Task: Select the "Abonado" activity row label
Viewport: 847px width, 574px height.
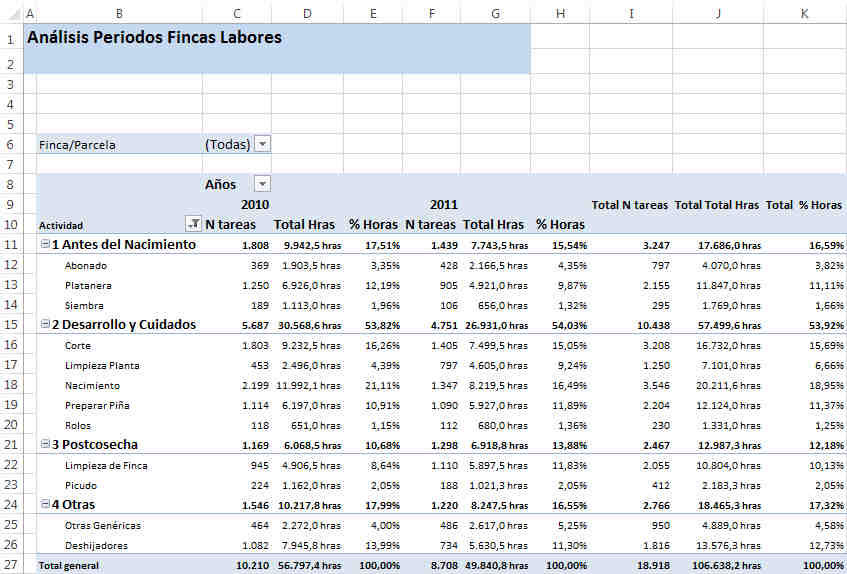Action: [x=86, y=266]
